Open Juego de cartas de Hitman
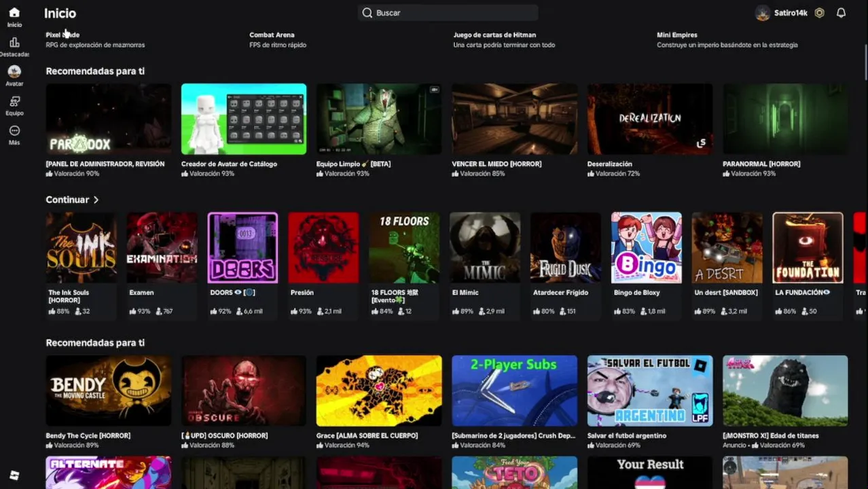 [494, 35]
